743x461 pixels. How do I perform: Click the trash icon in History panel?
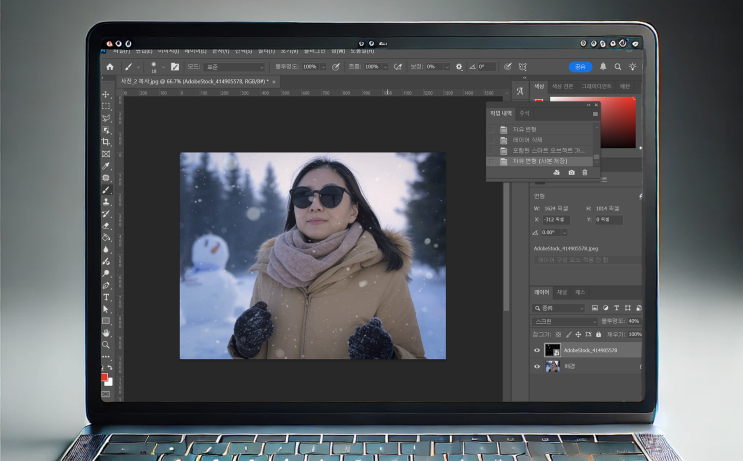click(585, 173)
